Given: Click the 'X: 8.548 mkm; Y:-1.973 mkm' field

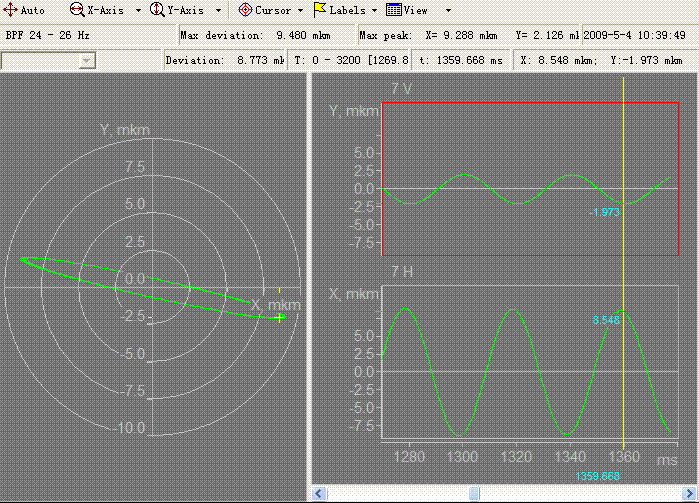Looking at the screenshot, I should [x=604, y=60].
